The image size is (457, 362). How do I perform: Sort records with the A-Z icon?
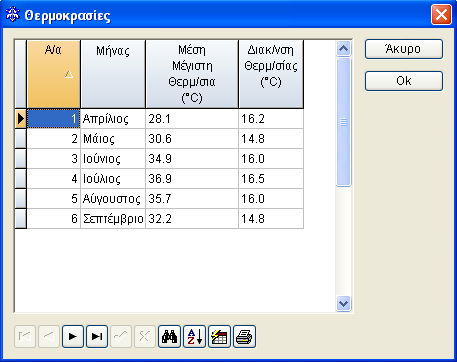click(x=194, y=337)
